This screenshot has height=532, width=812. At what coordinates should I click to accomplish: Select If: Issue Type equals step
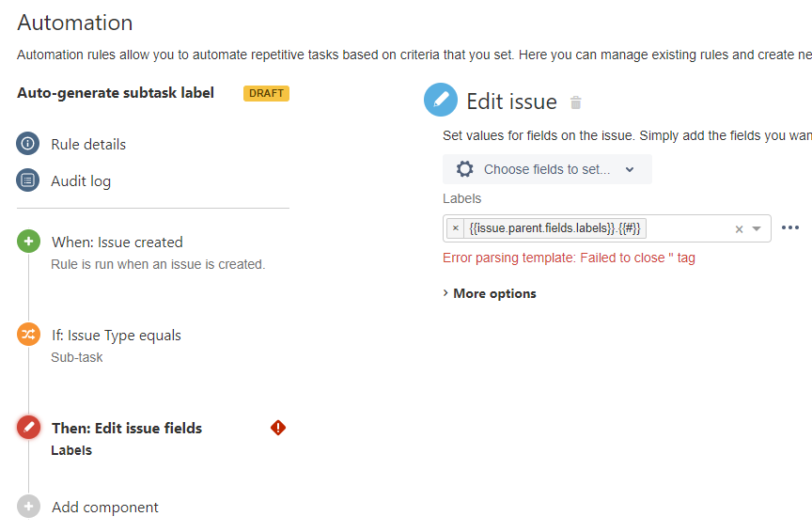[117, 336]
